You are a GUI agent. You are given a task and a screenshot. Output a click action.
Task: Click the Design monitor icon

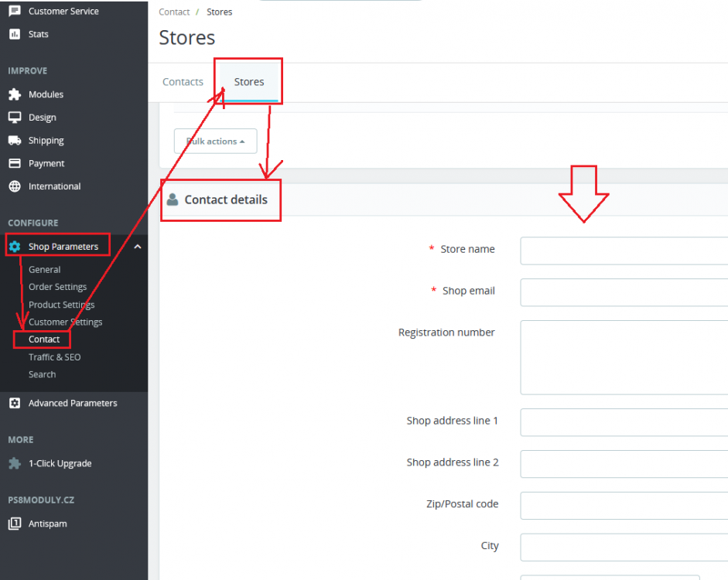[15, 118]
